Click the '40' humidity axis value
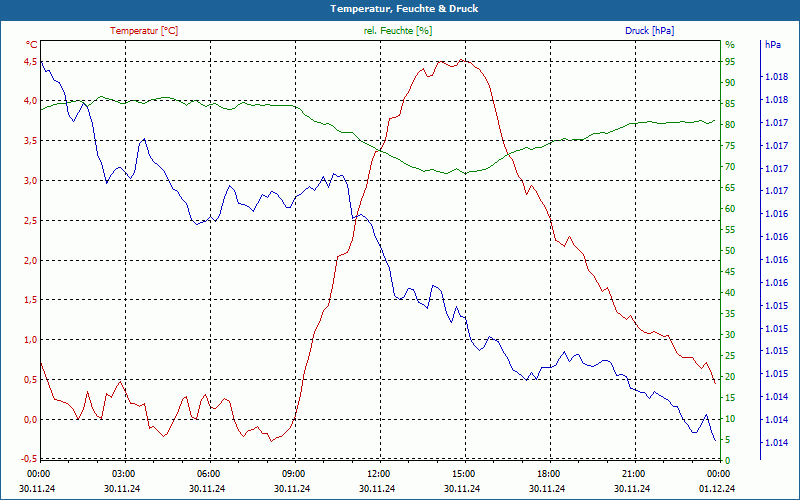800x500 pixels. tap(730, 293)
